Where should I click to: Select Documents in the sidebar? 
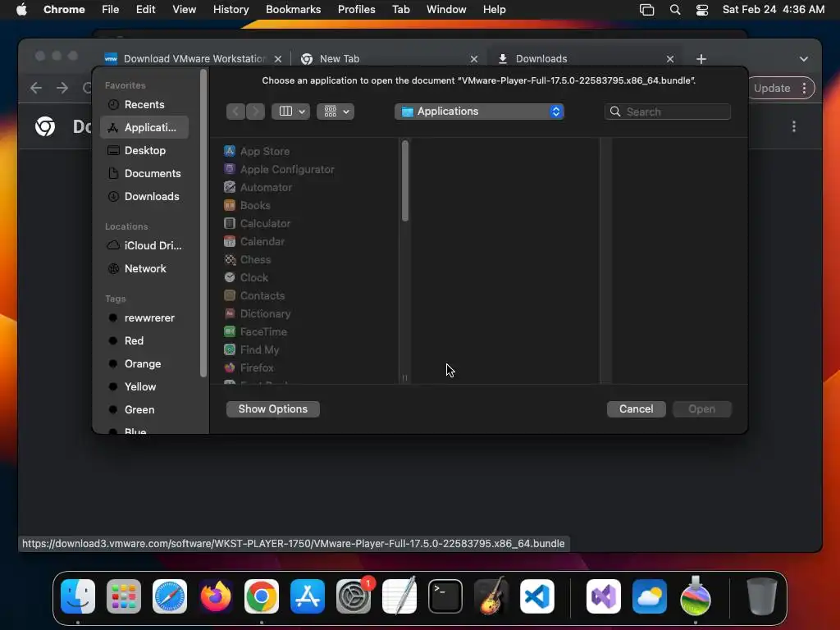[144, 174]
